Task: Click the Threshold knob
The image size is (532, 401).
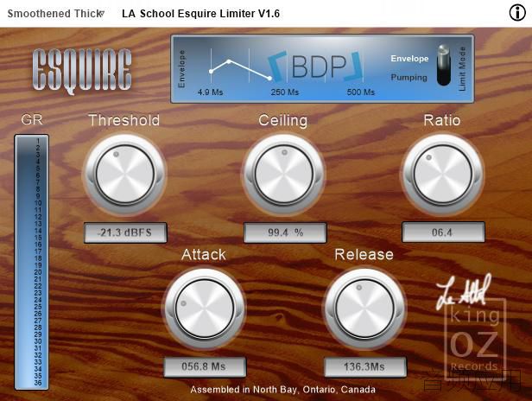Action: (x=125, y=175)
